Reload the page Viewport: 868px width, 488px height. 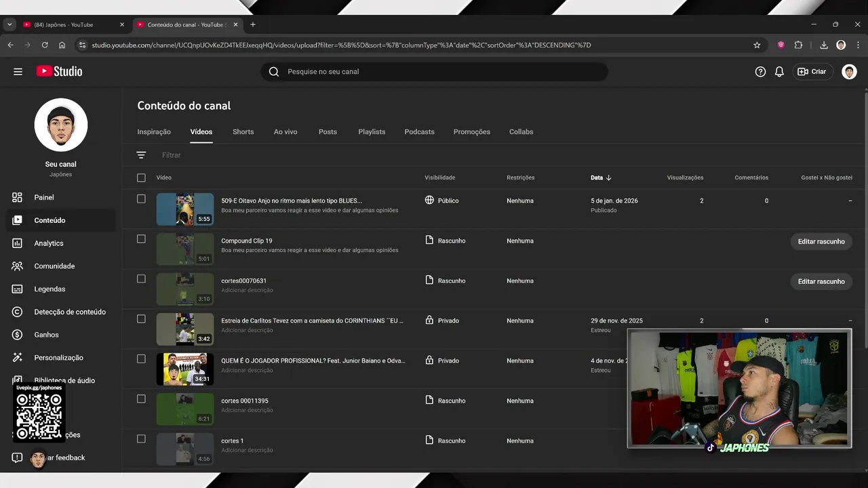45,45
